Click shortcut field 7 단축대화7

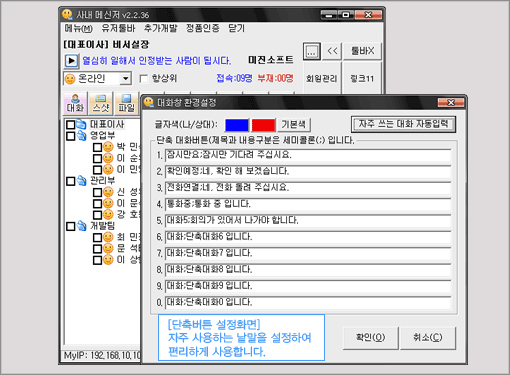point(308,253)
